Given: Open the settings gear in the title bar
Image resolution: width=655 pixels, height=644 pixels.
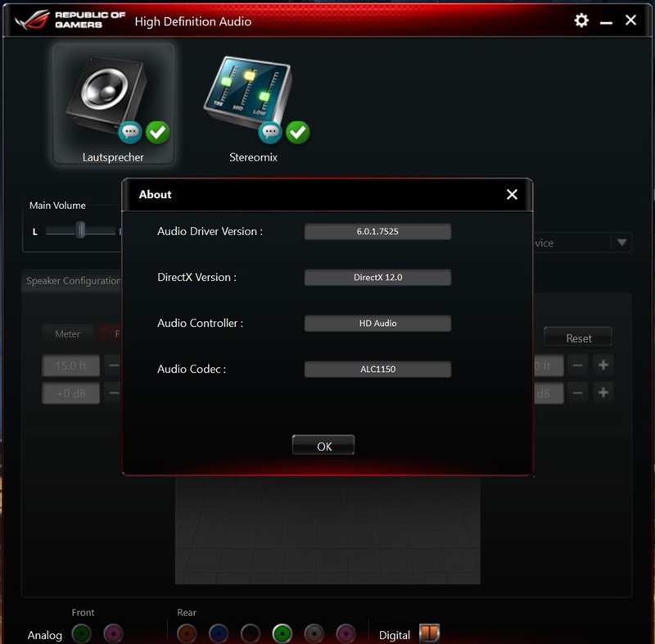Looking at the screenshot, I should 580,20.
